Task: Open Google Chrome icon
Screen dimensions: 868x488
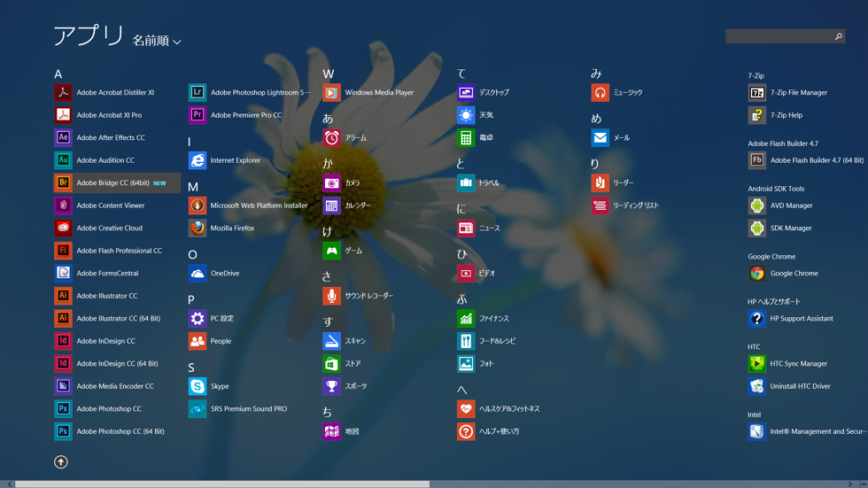Action: (757, 274)
